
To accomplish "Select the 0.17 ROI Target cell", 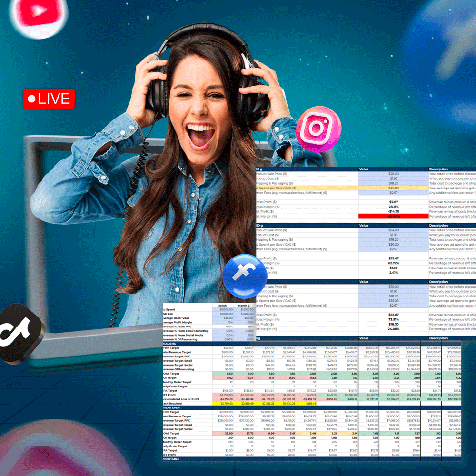I will click(264, 378).
